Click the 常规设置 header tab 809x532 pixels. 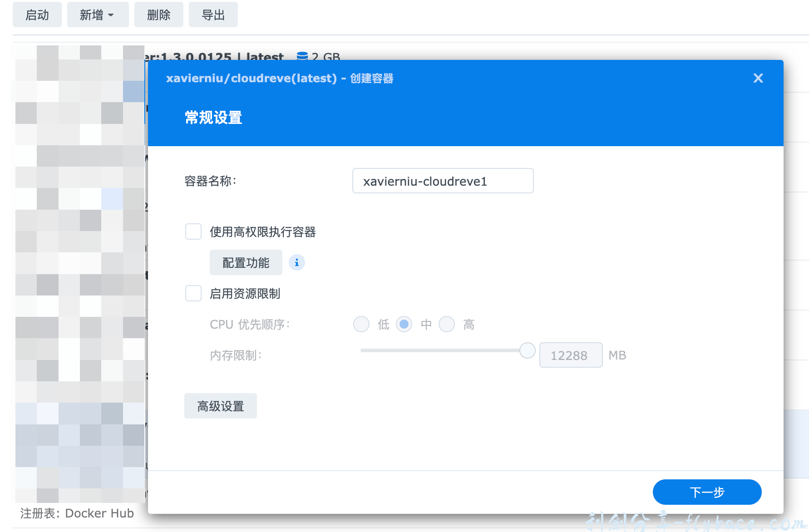(x=212, y=118)
